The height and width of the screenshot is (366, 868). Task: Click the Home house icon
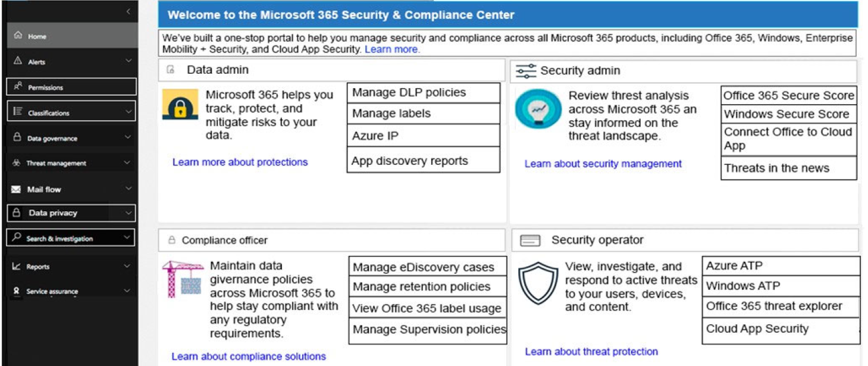tap(18, 36)
